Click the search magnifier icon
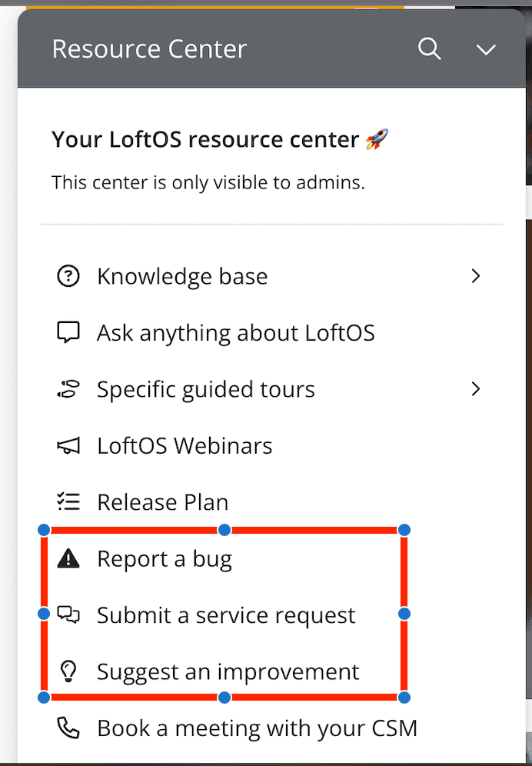The image size is (532, 766). [429, 49]
